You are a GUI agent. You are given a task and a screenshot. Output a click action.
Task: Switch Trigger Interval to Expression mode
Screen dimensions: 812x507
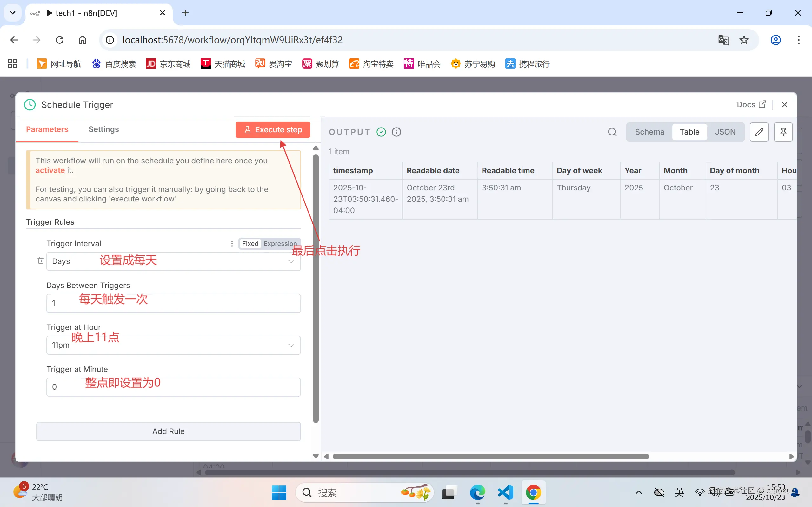(x=280, y=244)
